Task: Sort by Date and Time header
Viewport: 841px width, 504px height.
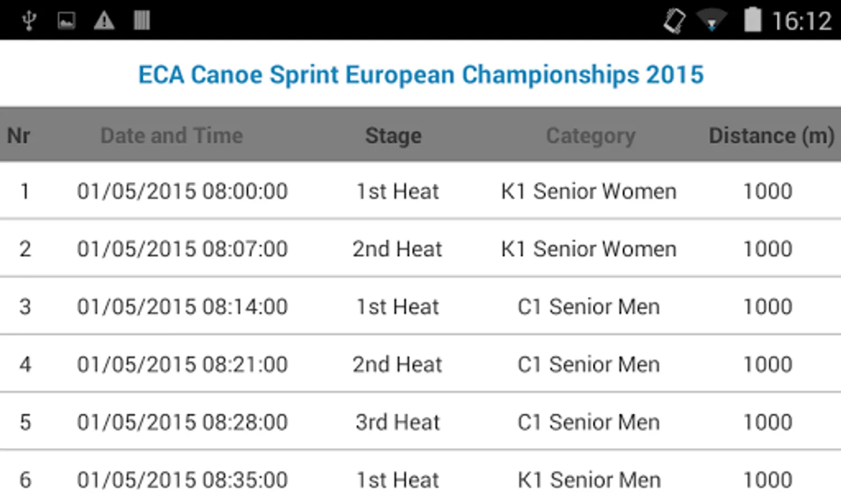Action: coord(171,136)
